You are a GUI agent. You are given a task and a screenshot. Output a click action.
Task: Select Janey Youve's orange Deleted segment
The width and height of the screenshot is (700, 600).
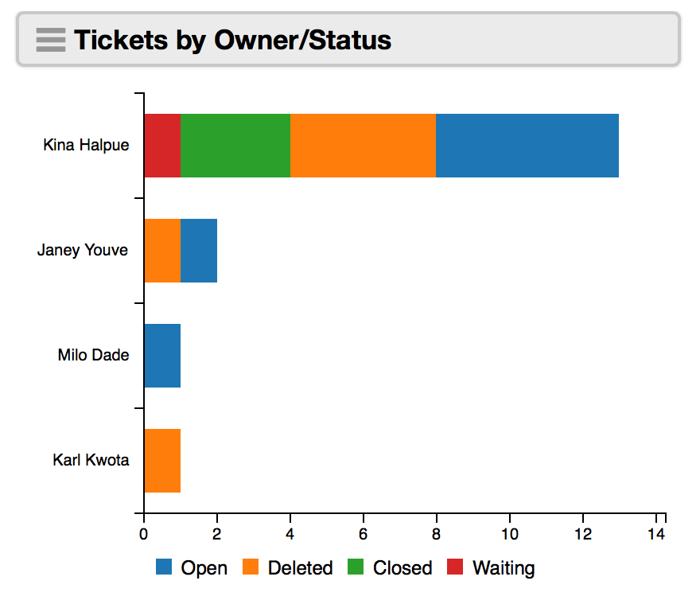point(162,251)
